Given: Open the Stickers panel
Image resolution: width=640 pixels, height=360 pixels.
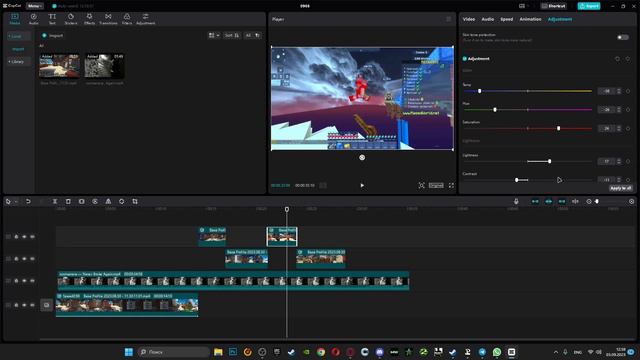Looking at the screenshot, I should (71, 19).
